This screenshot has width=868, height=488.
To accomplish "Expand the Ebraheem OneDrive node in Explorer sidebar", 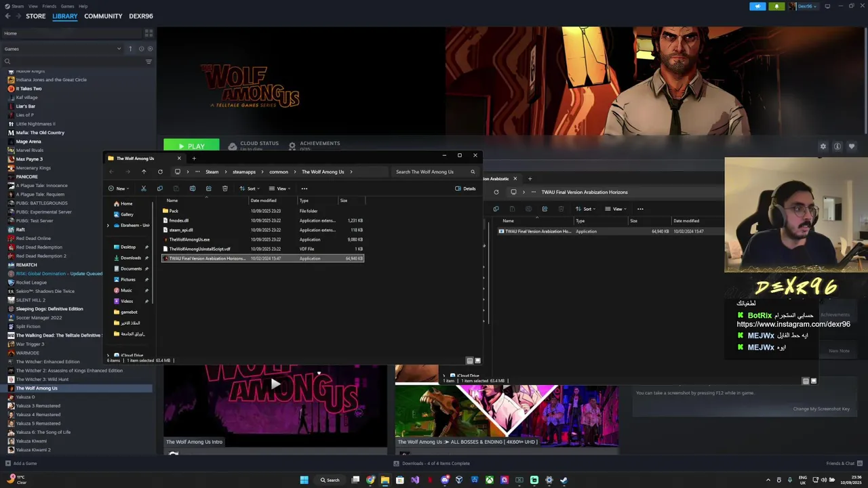I will click(108, 225).
